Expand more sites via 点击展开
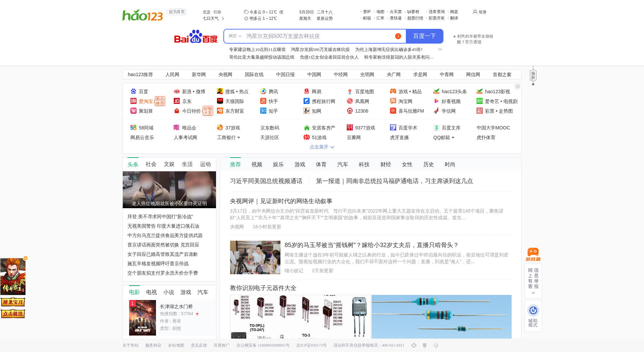 (322, 147)
